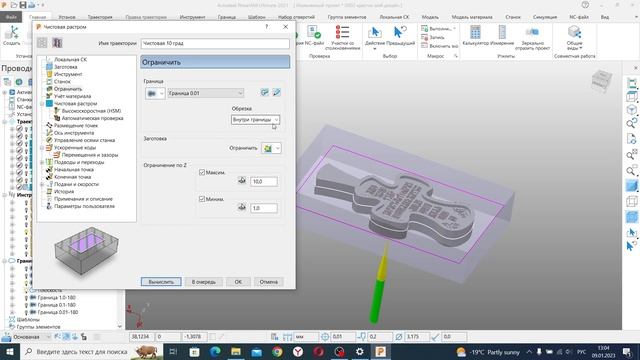The width and height of the screenshot is (640, 360).
Task: Click the Запись macro record icon
Action: [424, 37]
